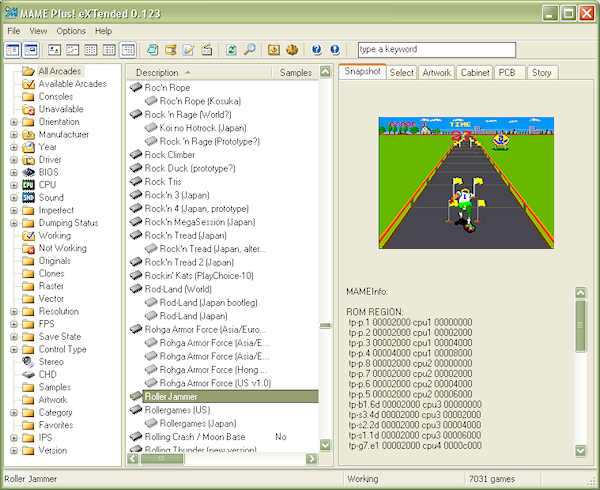
Task: Select the Unavailable folder
Action: tap(60, 109)
